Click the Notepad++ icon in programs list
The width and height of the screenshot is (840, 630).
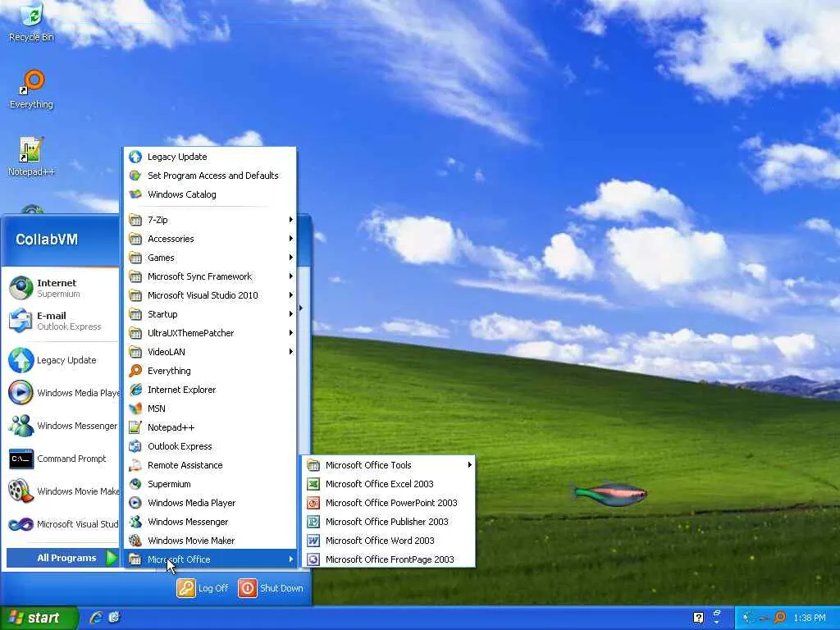coord(135,427)
